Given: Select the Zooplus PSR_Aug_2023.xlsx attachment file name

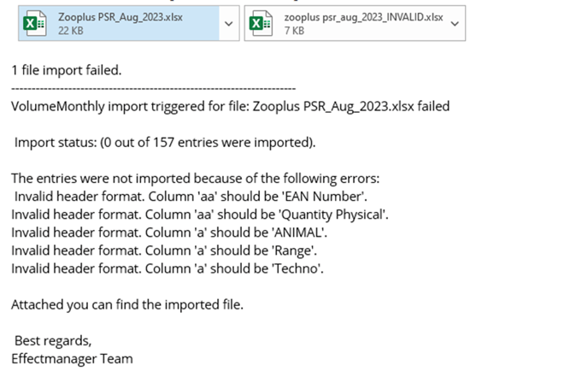Looking at the screenshot, I should 121,17.
